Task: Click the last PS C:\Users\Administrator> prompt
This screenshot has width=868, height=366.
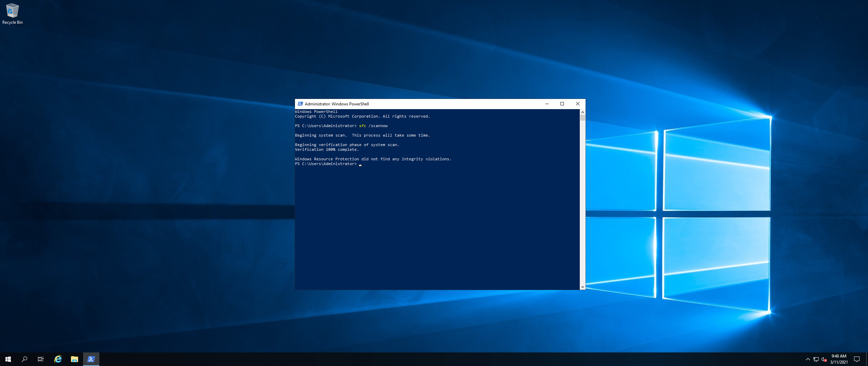Action: coord(326,164)
